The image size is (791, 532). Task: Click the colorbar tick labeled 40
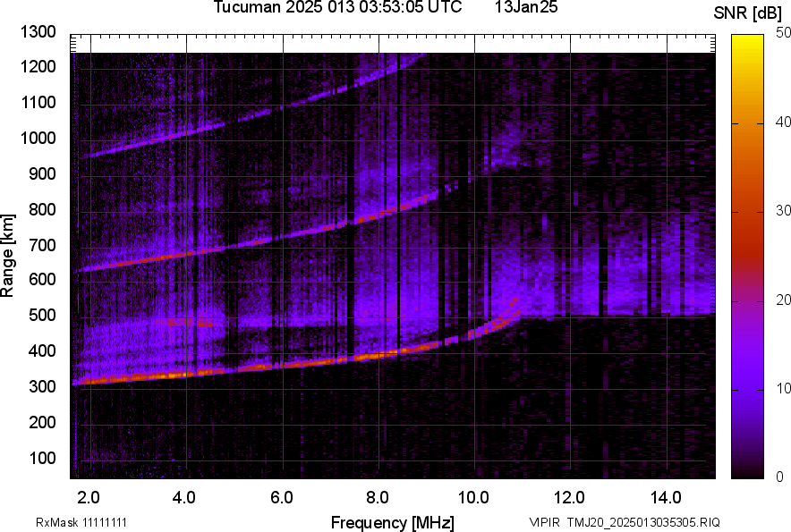click(783, 122)
